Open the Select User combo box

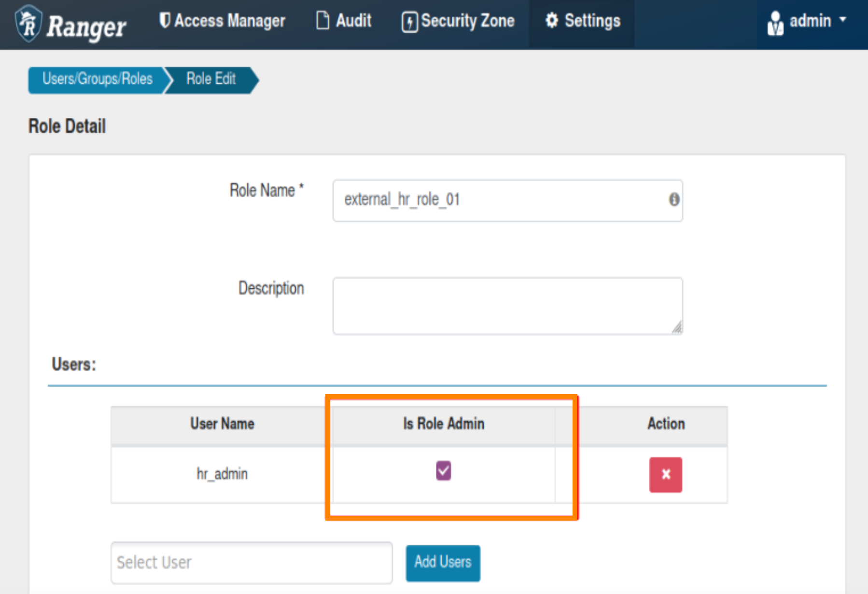(x=251, y=563)
